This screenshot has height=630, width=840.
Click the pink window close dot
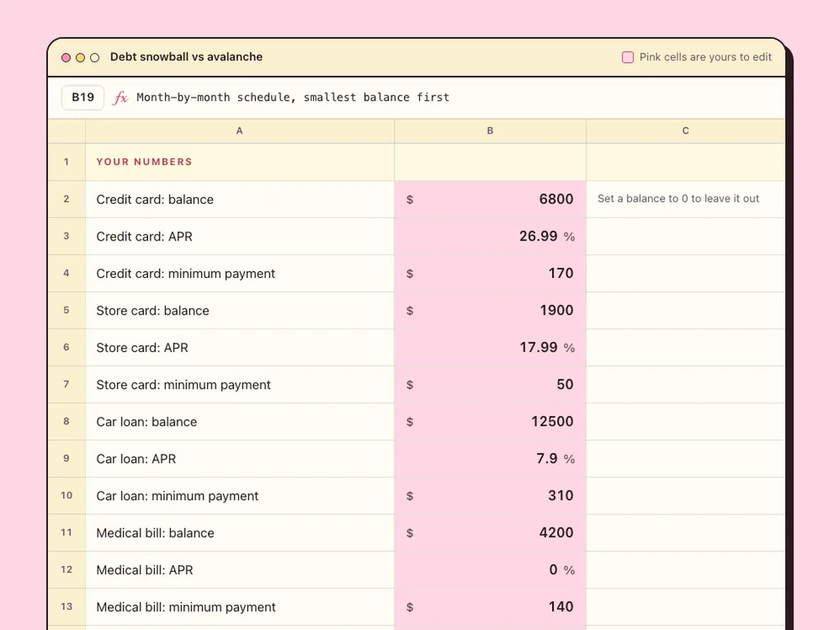tap(66, 57)
